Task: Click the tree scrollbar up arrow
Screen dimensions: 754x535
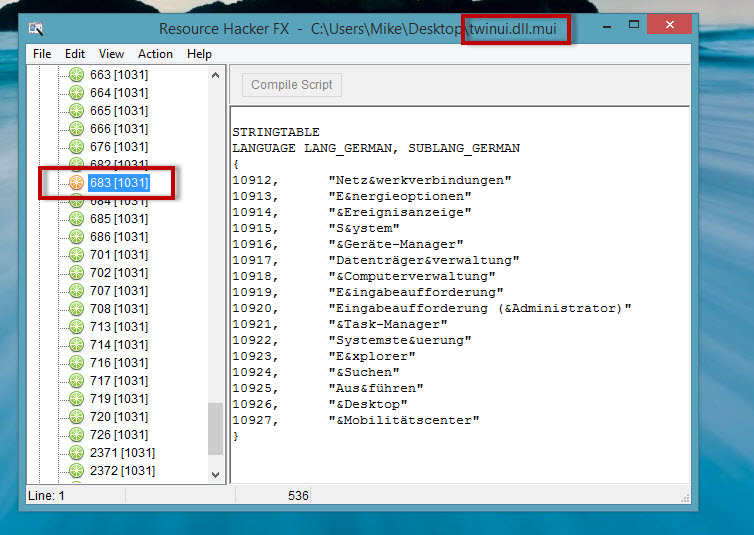Action: [x=215, y=75]
